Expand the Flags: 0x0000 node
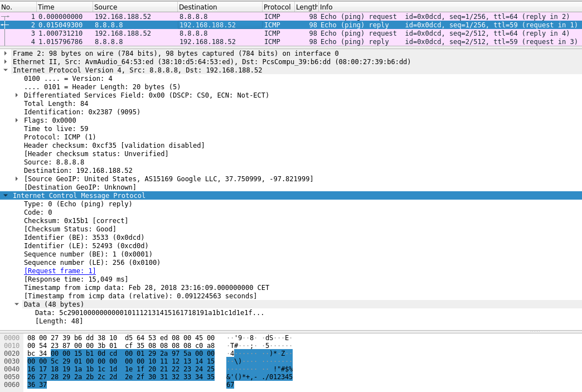The image size is (582, 392). coord(17,120)
